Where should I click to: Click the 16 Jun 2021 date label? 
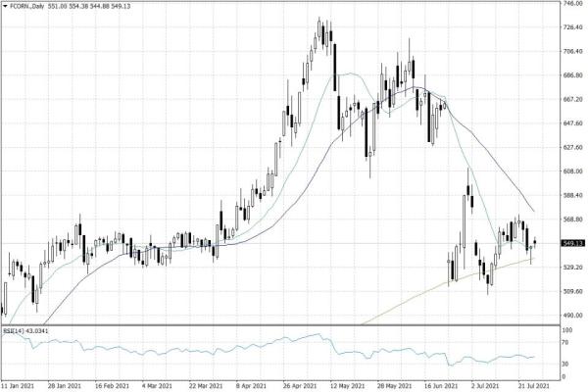[x=441, y=385]
